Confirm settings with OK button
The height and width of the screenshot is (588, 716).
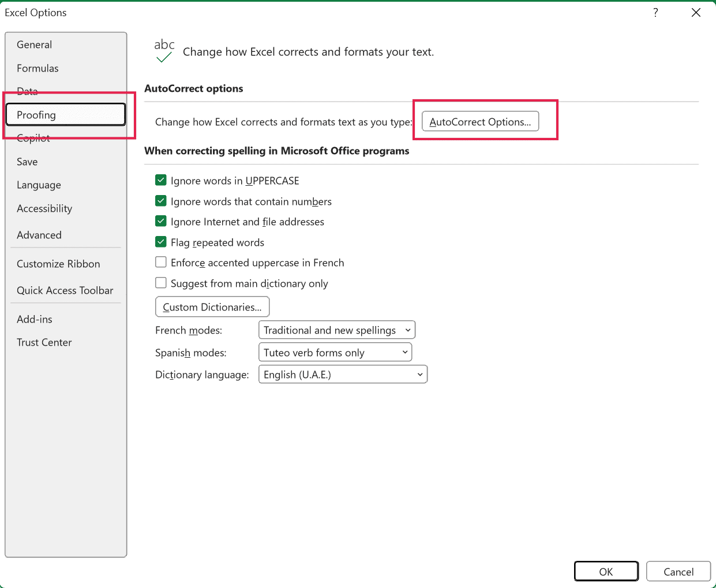[606, 571]
